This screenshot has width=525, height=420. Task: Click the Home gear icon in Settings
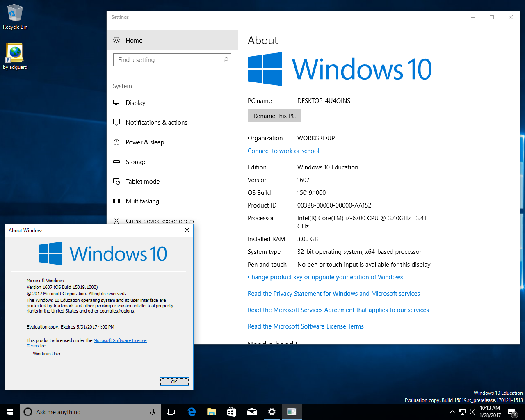[116, 40]
